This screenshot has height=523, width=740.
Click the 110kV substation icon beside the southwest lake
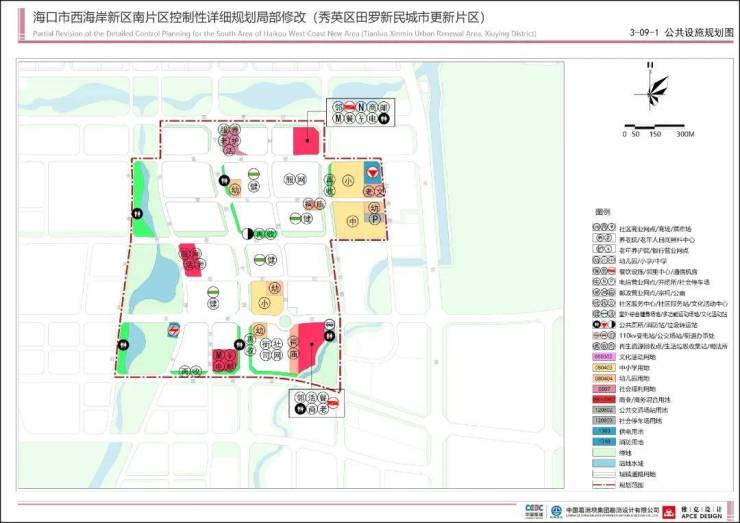pyautogui.click(x=174, y=327)
